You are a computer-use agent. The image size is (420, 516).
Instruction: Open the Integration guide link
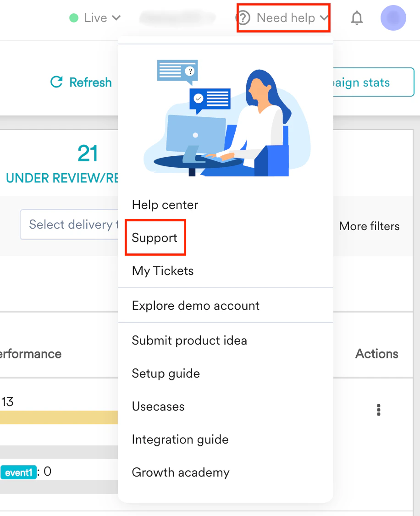pyautogui.click(x=180, y=439)
